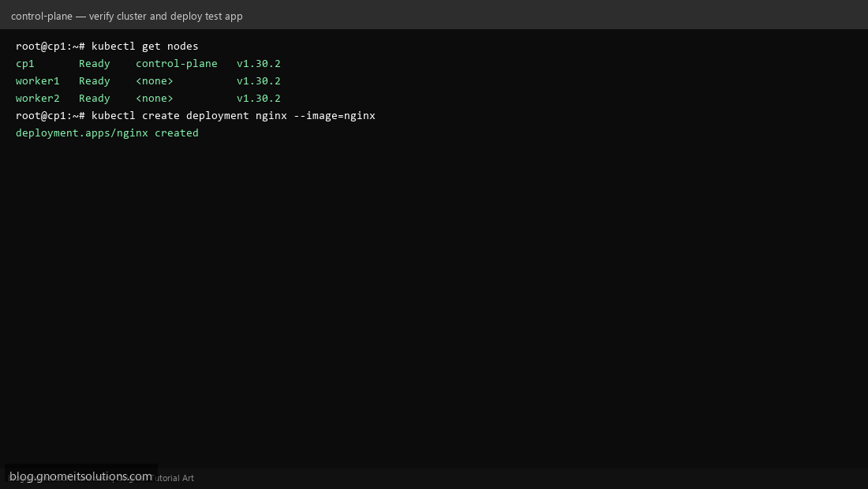
Task: Click the "<none>" role in the worker2 row
Action: 155,98
